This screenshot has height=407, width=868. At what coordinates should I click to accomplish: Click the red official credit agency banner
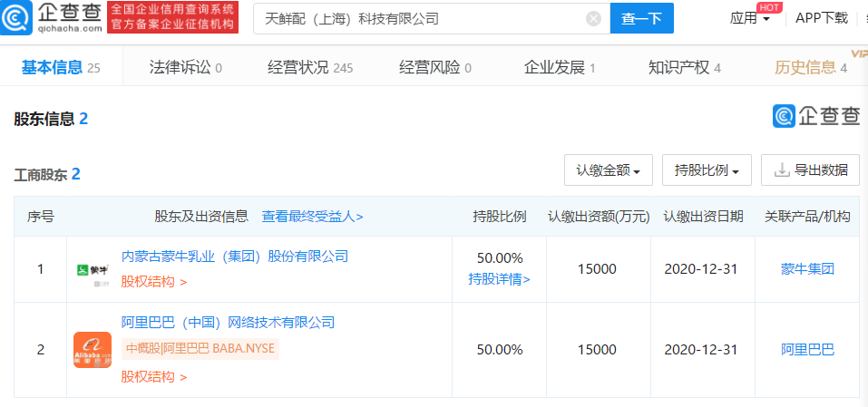point(172,17)
